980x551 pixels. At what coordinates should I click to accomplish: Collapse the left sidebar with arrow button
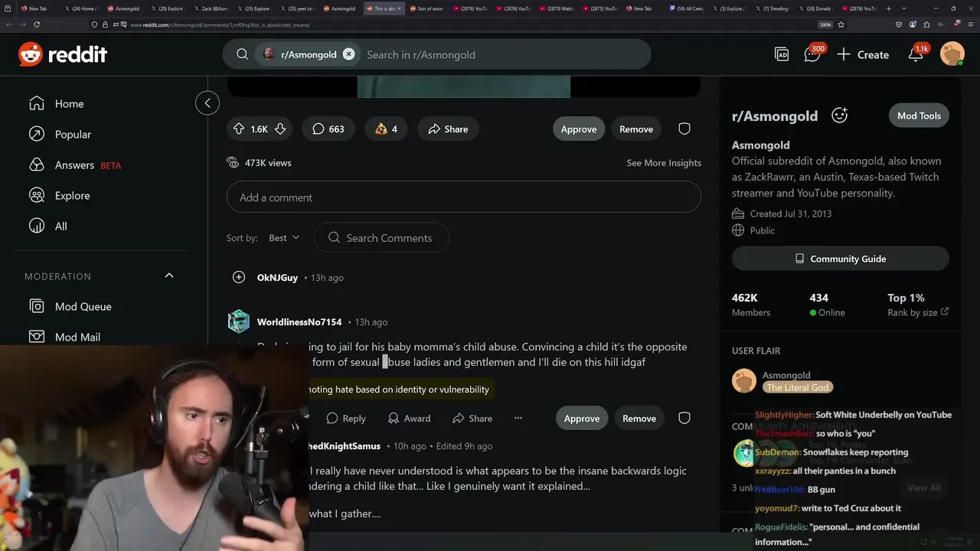click(207, 103)
